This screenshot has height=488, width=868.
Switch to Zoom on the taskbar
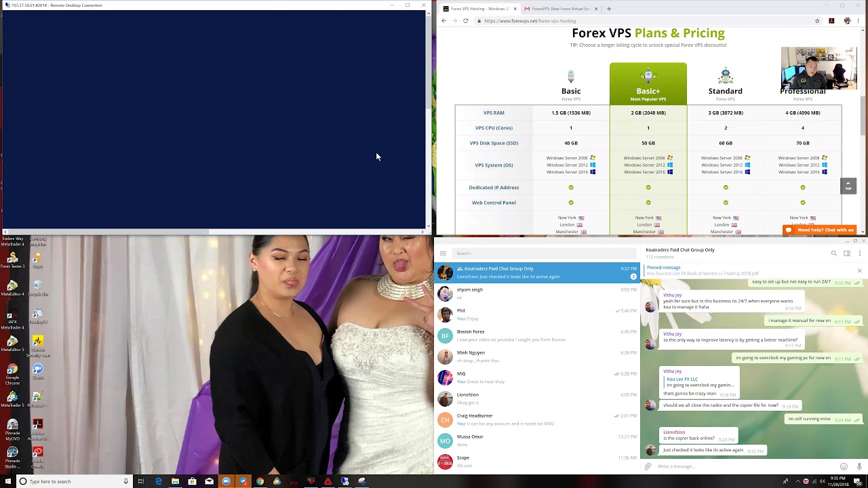click(x=226, y=481)
